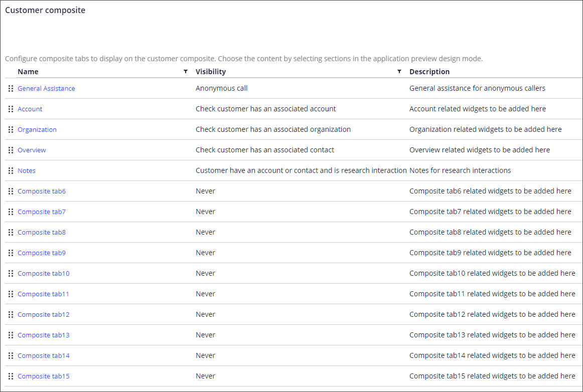Viewport: 583px width, 392px height.
Task: Click the drag handle next to Organization
Action: click(x=11, y=130)
